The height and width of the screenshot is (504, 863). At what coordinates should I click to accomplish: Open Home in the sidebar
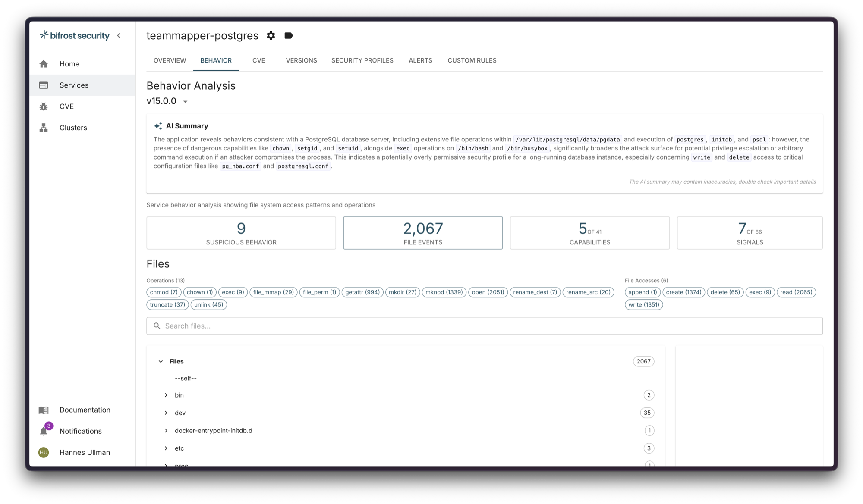point(82,64)
